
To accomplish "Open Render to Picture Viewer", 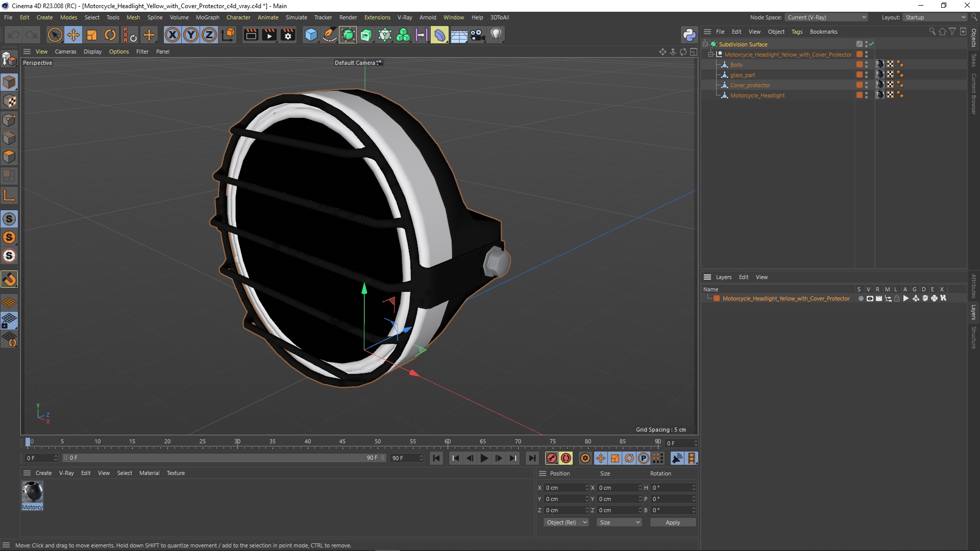I will coord(269,35).
